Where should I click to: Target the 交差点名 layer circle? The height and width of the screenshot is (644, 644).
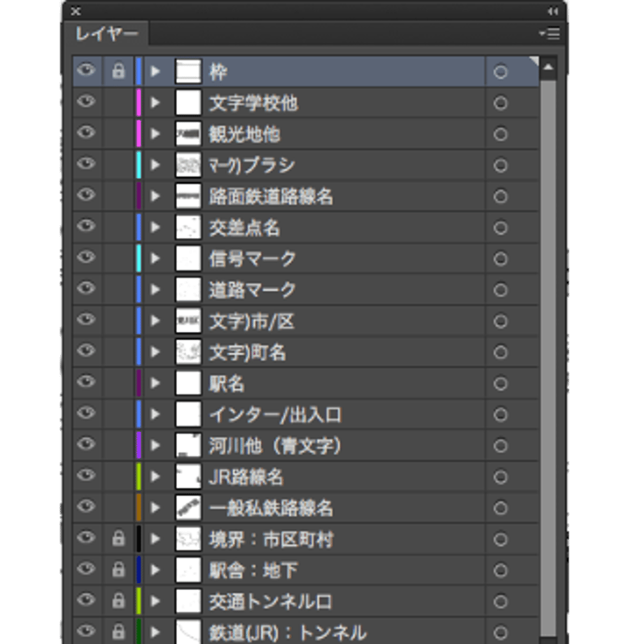[x=500, y=228]
